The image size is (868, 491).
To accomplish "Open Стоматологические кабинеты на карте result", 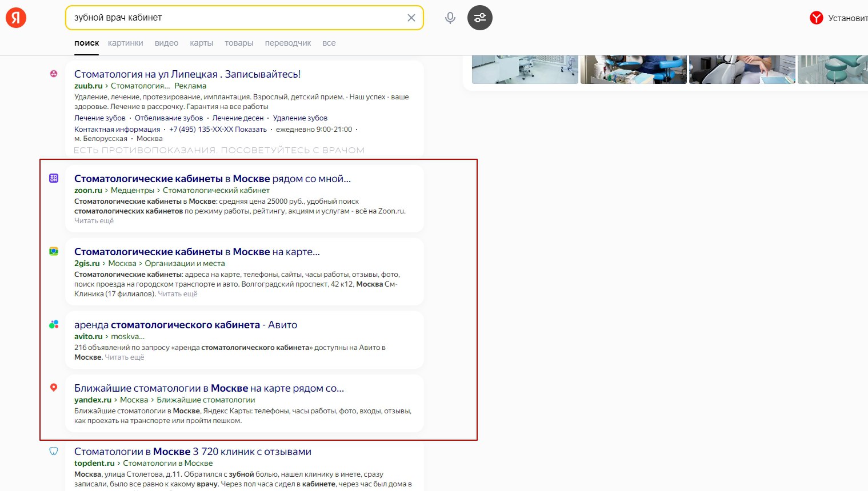I will click(197, 252).
